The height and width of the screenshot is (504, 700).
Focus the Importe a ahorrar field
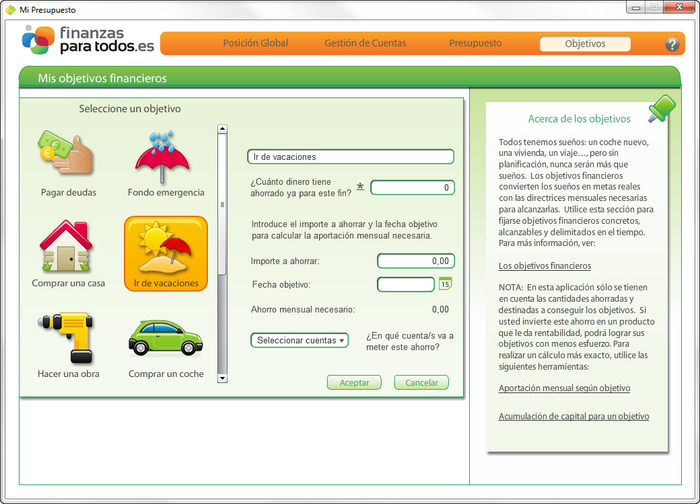(415, 261)
